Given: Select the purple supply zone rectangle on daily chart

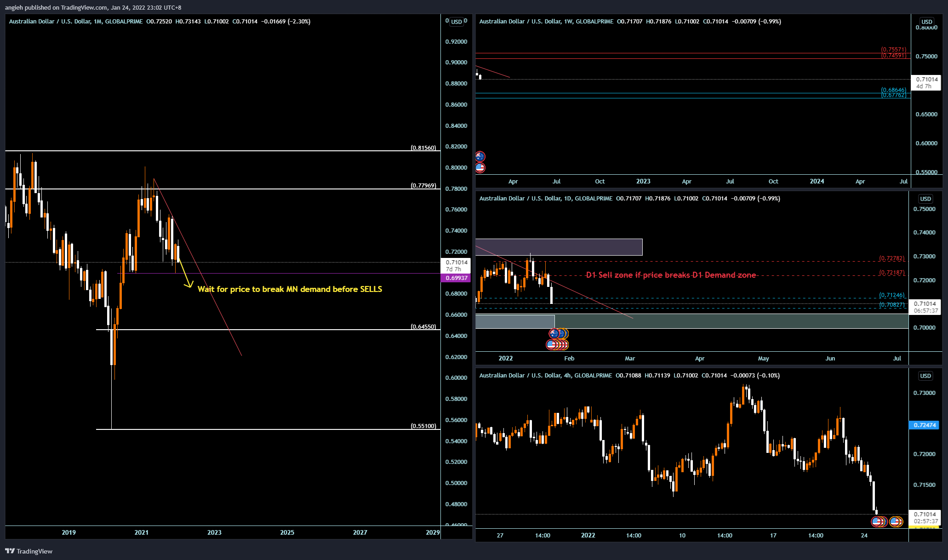Looking at the screenshot, I should (559, 247).
